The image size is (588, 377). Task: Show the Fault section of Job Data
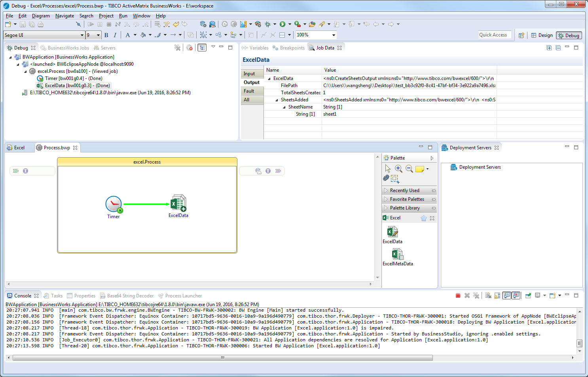(252, 91)
